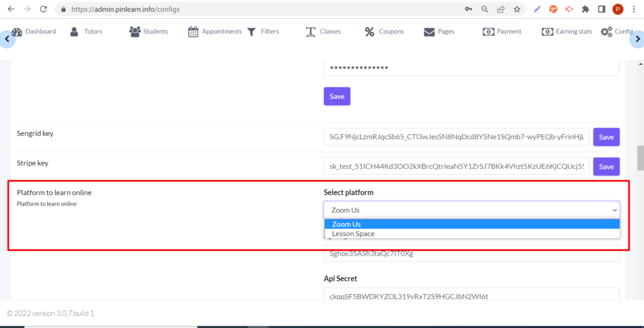644x328 pixels.
Task: Click the orange round extension icon
Action: [x=553, y=9]
